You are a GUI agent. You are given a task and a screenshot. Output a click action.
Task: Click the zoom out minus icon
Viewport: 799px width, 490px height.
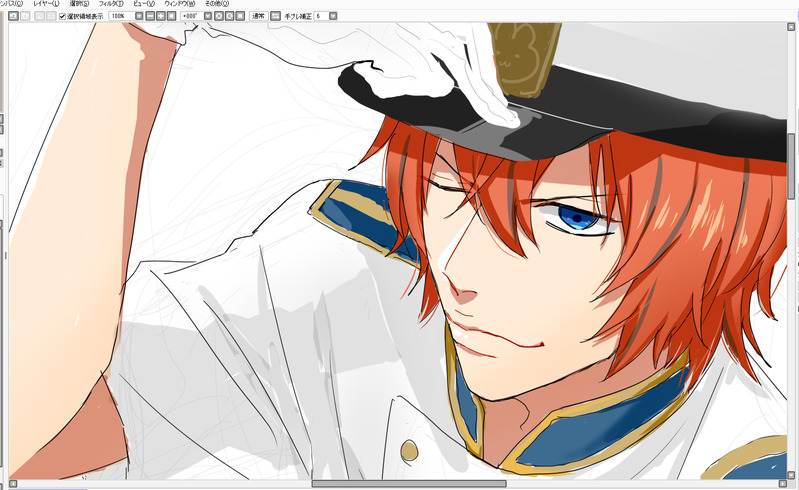(x=150, y=16)
